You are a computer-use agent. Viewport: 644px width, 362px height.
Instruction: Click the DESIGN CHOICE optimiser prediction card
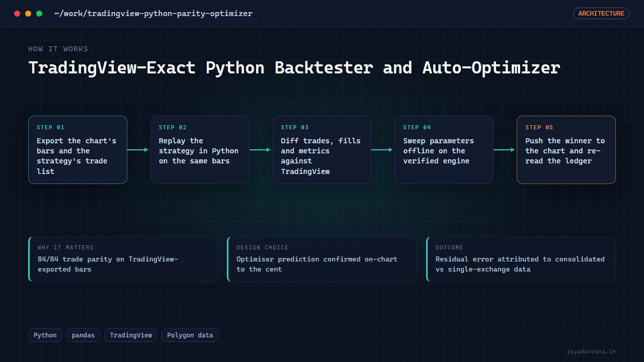click(322, 259)
